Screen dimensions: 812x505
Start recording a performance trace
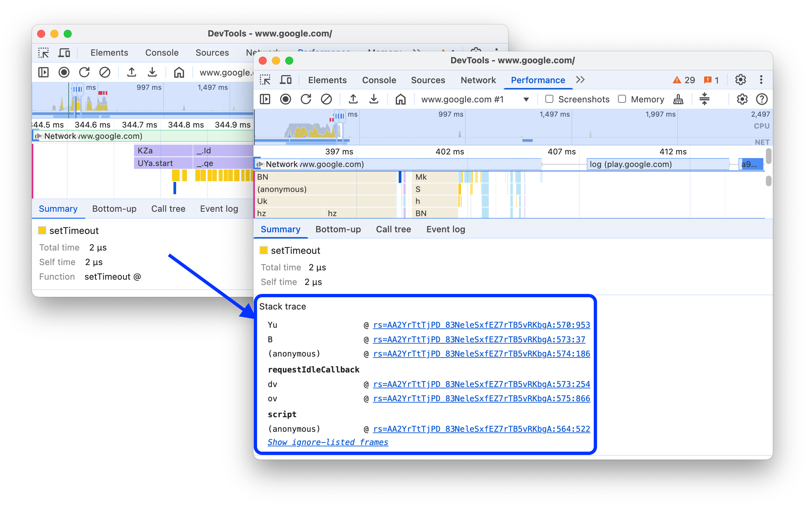(286, 99)
